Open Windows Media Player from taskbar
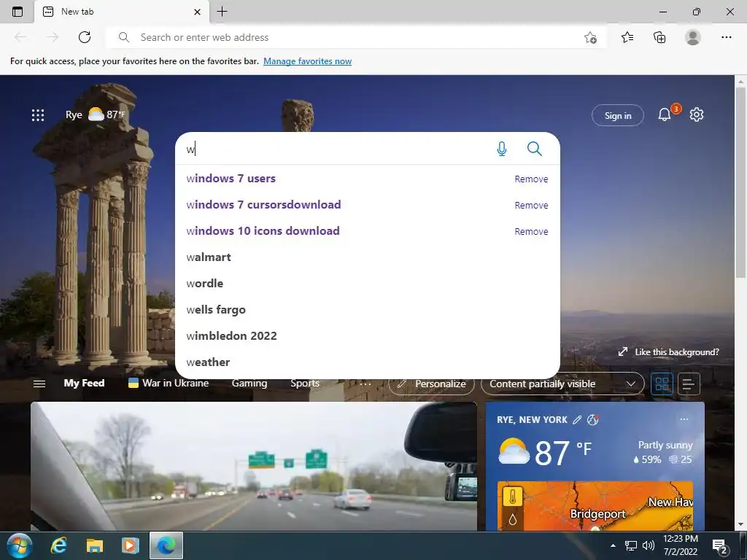 pos(130,545)
